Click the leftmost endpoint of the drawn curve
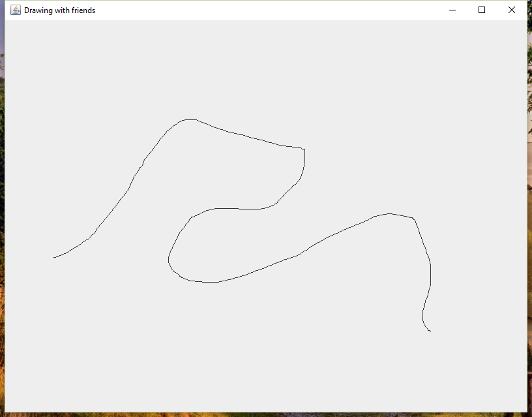This screenshot has width=532, height=417. tap(54, 257)
